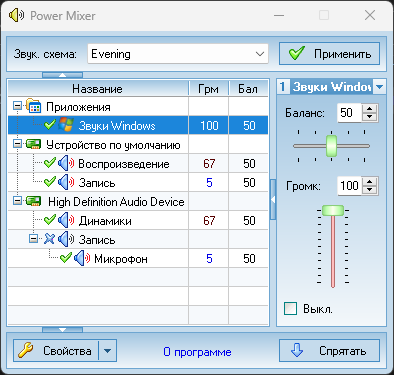Click the Баланс input field showing 50
The height and width of the screenshot is (375, 394).
(x=350, y=113)
